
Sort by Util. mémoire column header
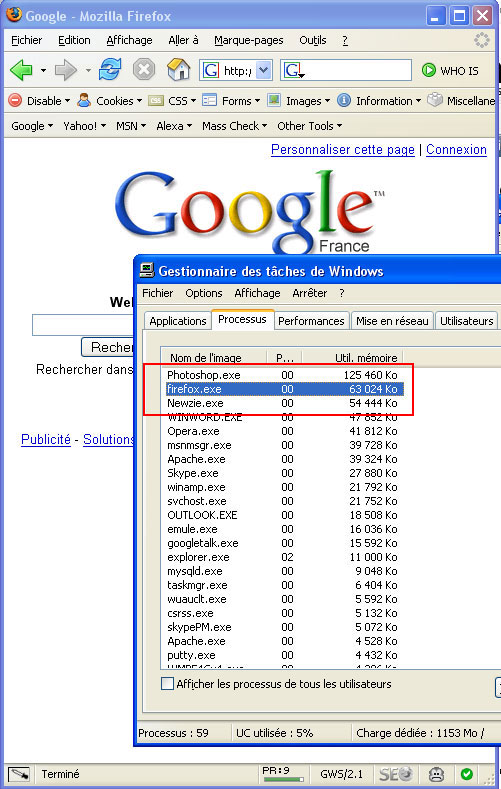(353, 357)
